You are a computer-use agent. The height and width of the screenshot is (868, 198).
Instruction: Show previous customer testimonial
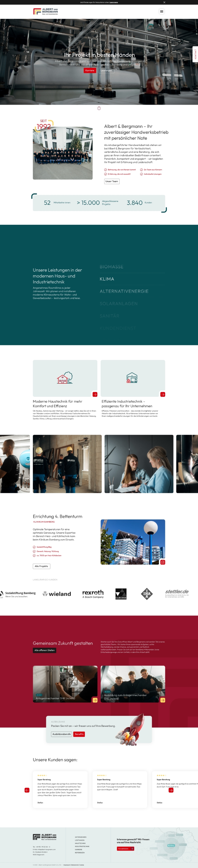point(27,790)
